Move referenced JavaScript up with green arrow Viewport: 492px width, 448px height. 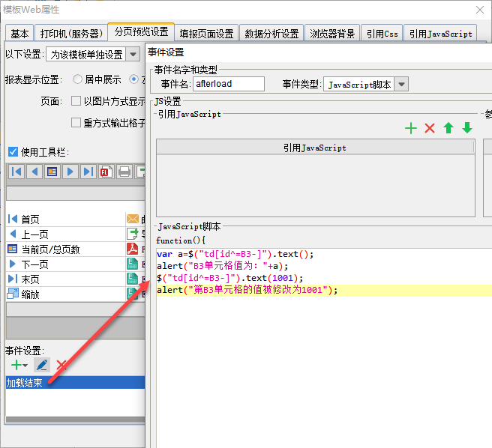pos(448,128)
